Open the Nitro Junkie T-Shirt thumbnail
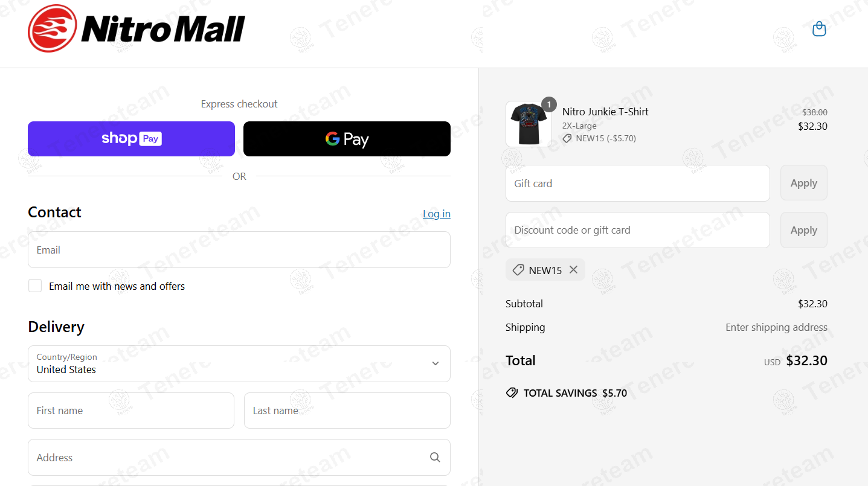The image size is (868, 486). click(527, 125)
